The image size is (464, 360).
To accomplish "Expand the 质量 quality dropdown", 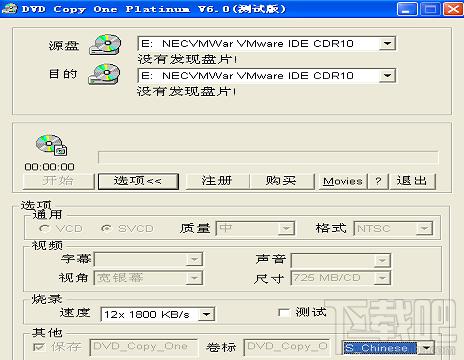I will [286, 229].
